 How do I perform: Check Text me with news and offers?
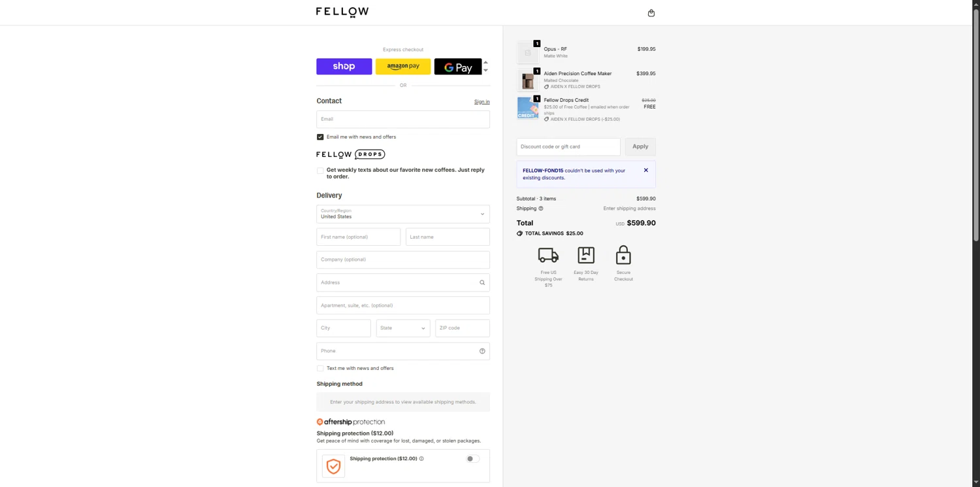pos(320,369)
